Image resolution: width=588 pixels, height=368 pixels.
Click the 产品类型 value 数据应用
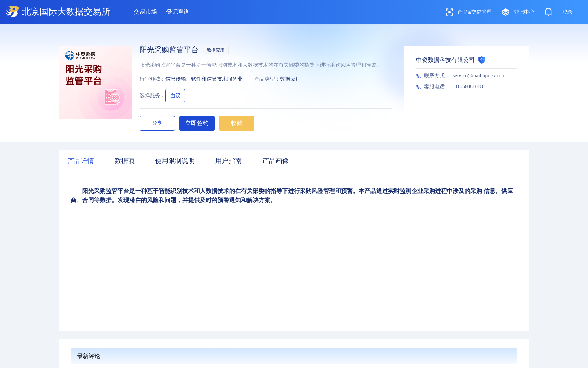pyautogui.click(x=290, y=79)
